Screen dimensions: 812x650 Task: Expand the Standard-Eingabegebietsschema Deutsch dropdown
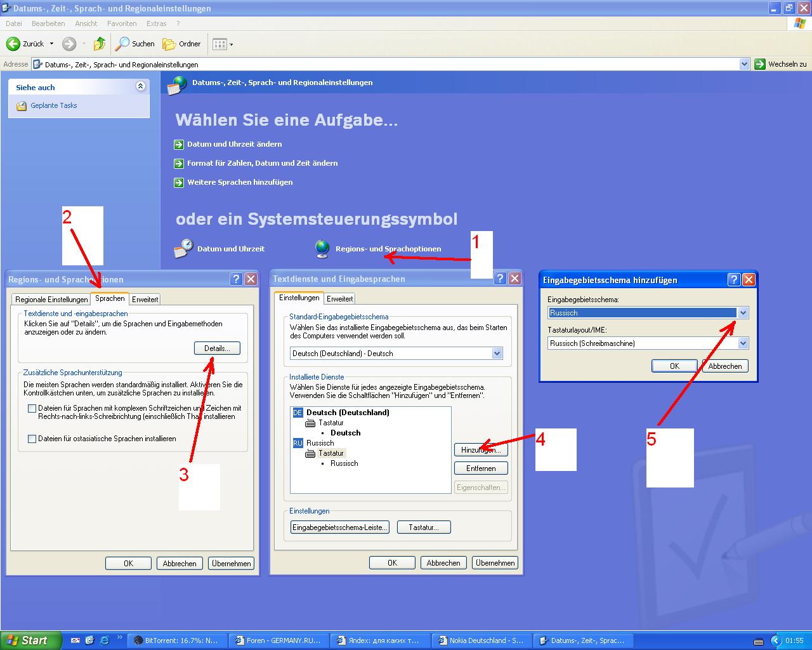[497, 354]
